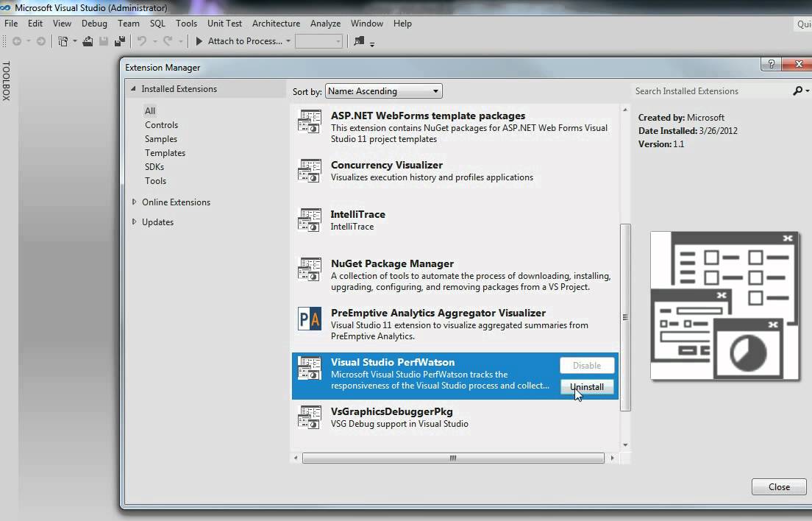Open the Redo history dropdown arrow

[x=180, y=41]
